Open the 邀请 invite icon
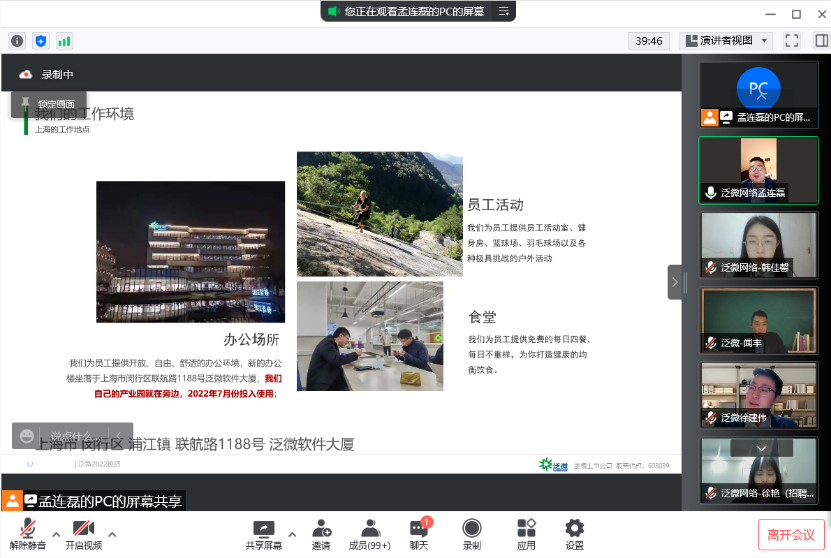Image resolution: width=831 pixels, height=558 pixels. [321, 534]
